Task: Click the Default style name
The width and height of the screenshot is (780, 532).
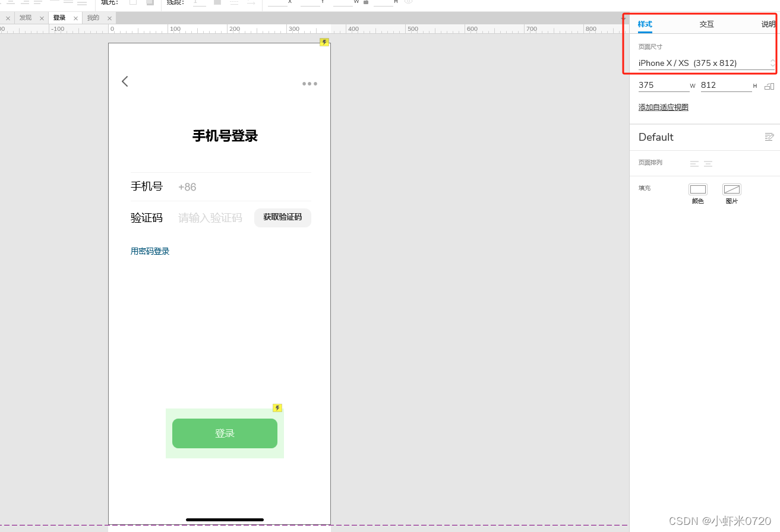Action: (656, 137)
